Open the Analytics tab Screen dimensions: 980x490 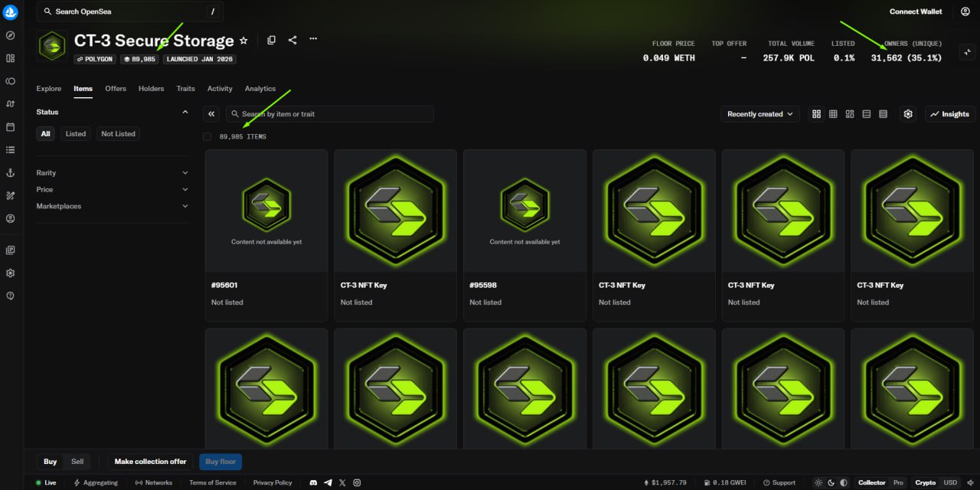point(260,89)
